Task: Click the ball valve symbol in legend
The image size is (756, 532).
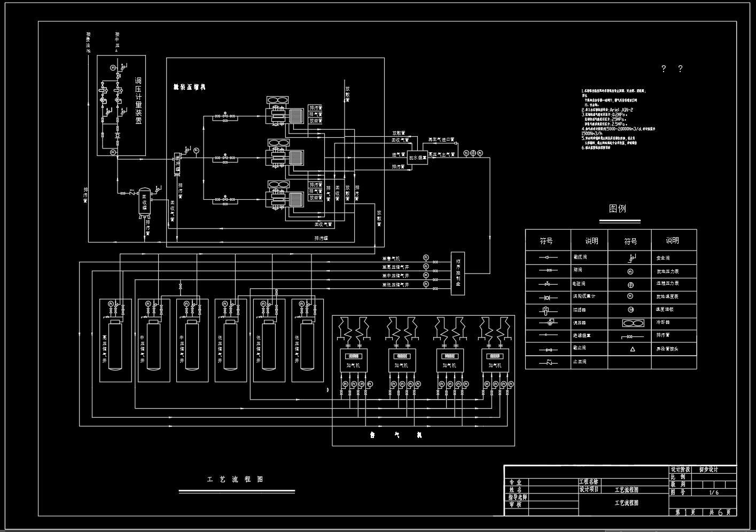Action: point(547,271)
